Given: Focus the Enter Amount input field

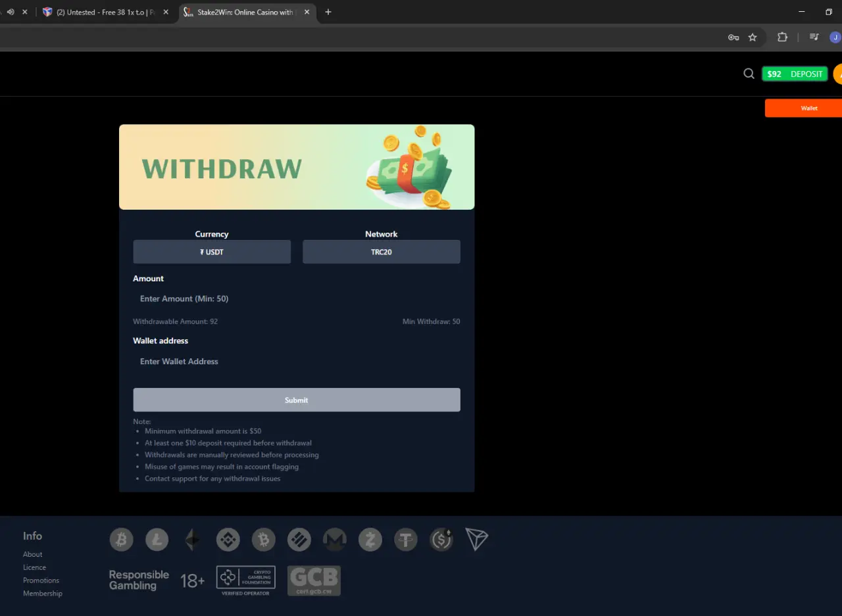Looking at the screenshot, I should pos(297,298).
